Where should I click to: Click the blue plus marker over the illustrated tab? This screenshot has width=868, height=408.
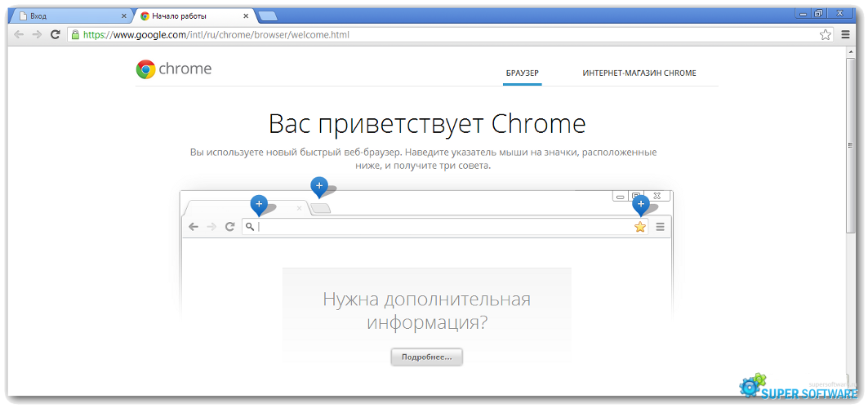point(259,205)
